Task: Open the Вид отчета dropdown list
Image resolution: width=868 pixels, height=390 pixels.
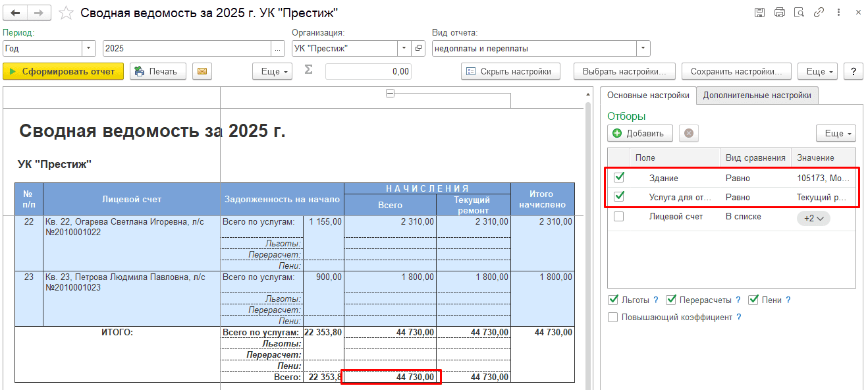Action: click(643, 48)
